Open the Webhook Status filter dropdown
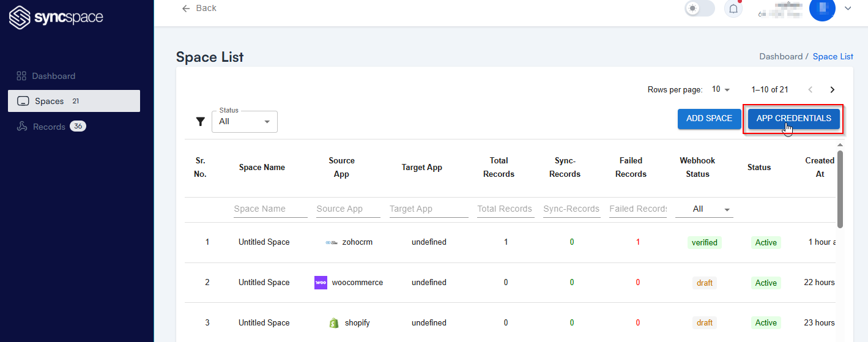This screenshot has height=342, width=868. 704,209
